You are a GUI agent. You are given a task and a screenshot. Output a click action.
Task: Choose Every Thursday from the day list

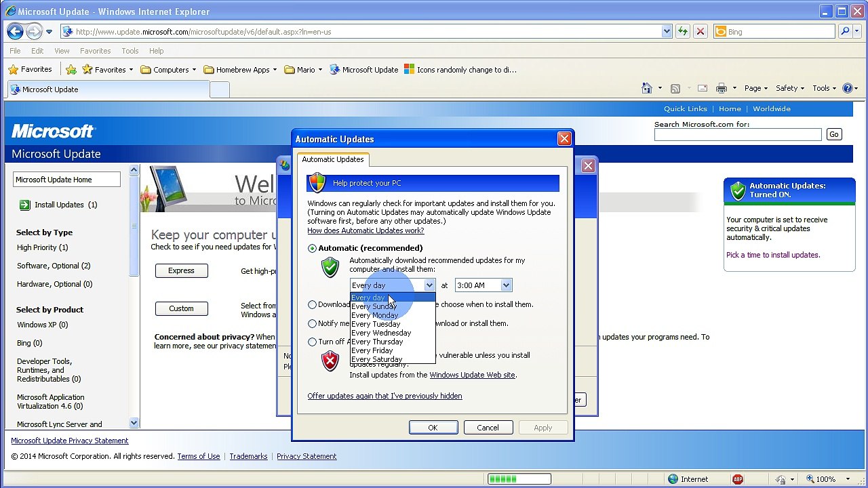point(392,342)
